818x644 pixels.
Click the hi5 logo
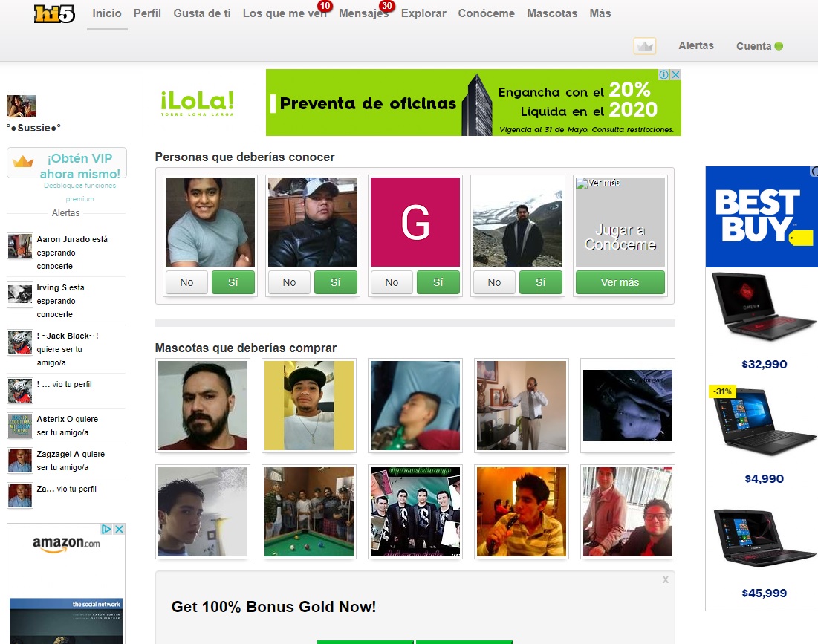pyautogui.click(x=54, y=13)
